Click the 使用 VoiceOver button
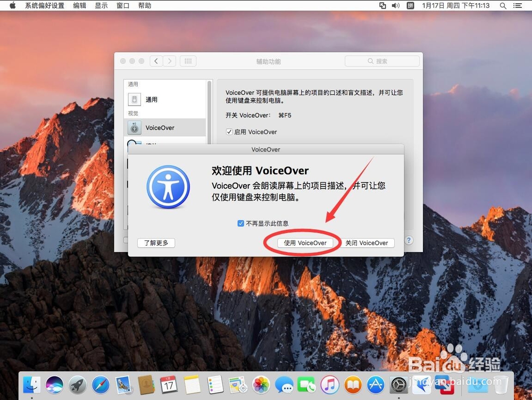532x400 pixels. tap(305, 243)
